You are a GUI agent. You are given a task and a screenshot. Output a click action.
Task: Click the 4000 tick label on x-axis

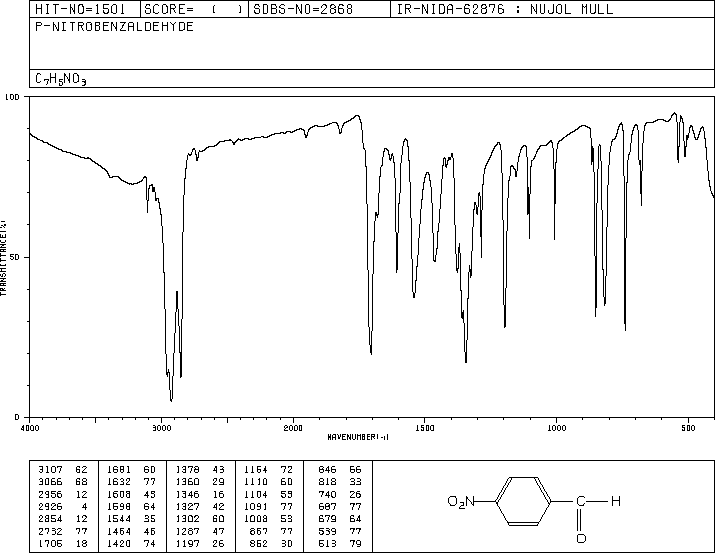tap(30, 428)
